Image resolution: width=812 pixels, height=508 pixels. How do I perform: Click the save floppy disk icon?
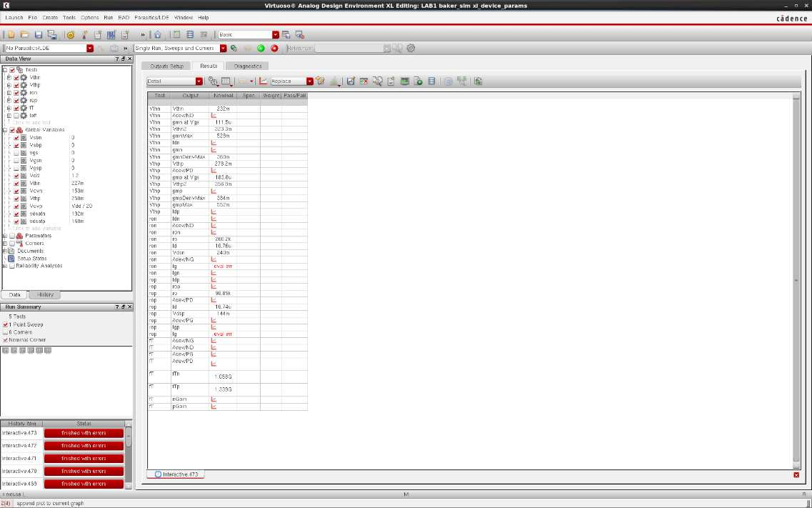pos(39,35)
